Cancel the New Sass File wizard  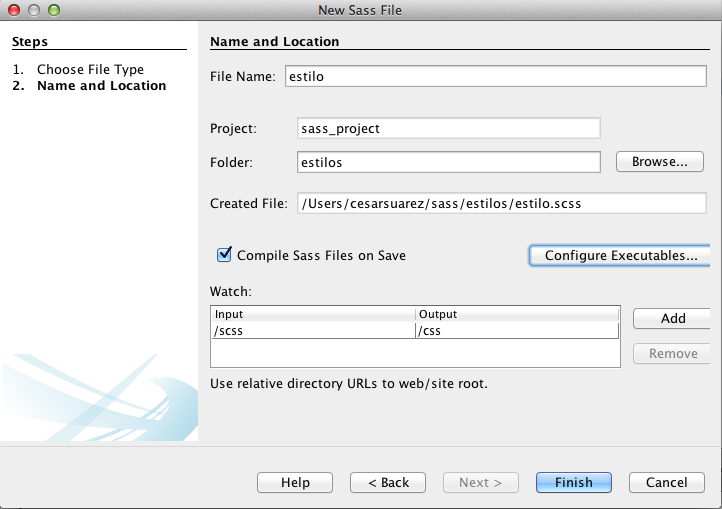(667, 482)
